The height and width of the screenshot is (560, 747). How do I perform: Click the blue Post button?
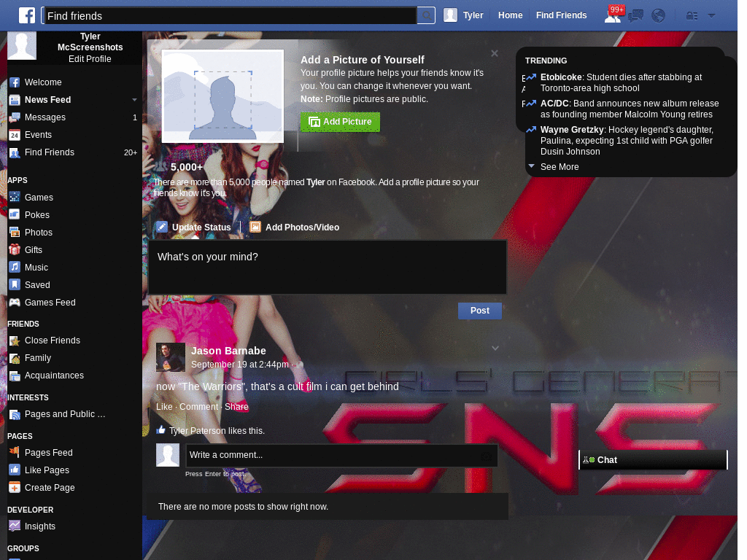[480, 311]
